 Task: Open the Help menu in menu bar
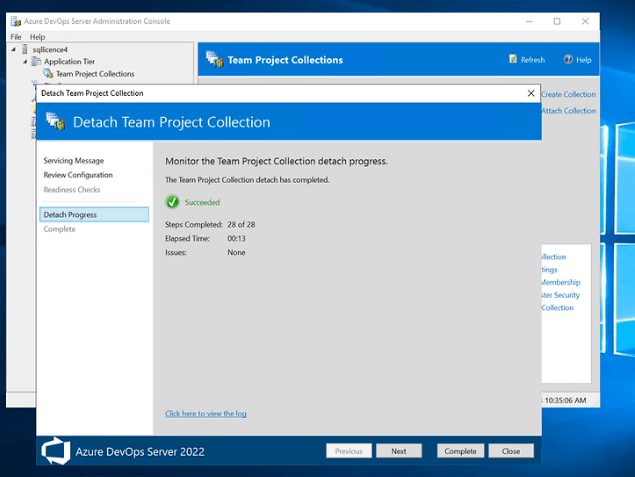(x=37, y=37)
